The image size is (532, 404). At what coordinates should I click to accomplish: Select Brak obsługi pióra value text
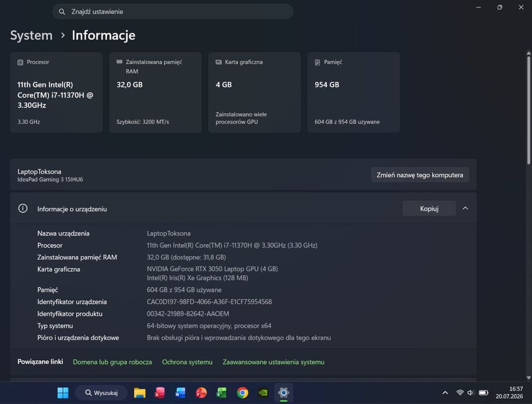(x=239, y=338)
